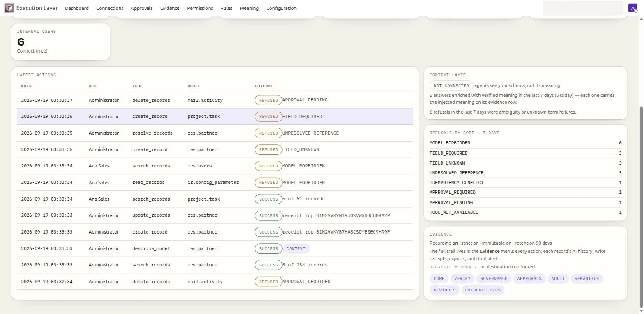Viewport: 644px width, 314px height.
Task: Click the MODEL_FORBIDDEN refusal code row
Action: [525, 143]
